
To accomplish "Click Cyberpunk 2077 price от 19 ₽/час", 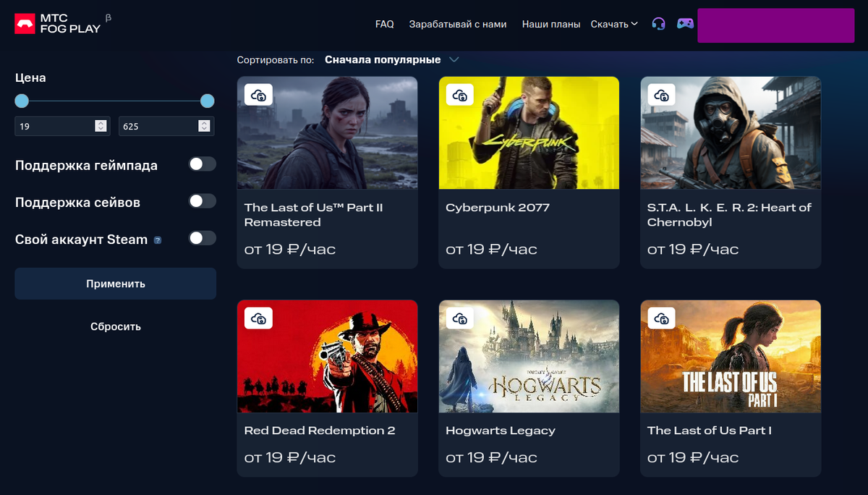I will pos(491,250).
